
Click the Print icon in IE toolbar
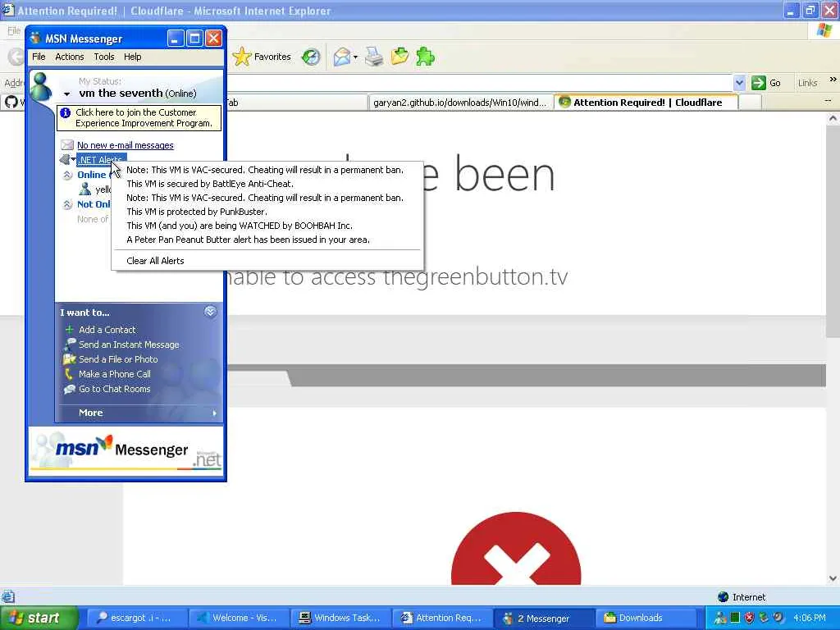[x=374, y=57]
